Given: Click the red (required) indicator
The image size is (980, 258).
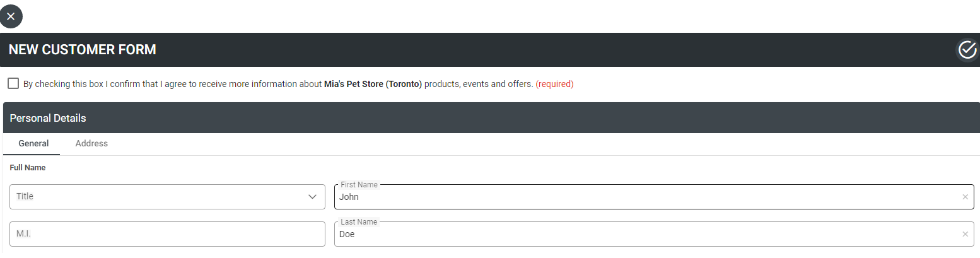Looking at the screenshot, I should coord(554,84).
